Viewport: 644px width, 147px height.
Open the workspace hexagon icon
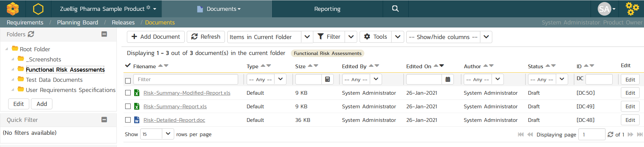[38, 9]
